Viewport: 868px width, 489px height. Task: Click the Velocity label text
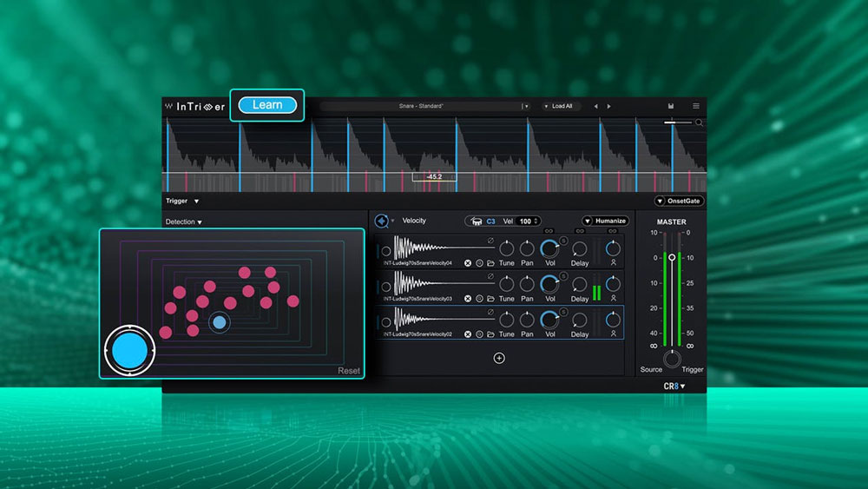414,221
